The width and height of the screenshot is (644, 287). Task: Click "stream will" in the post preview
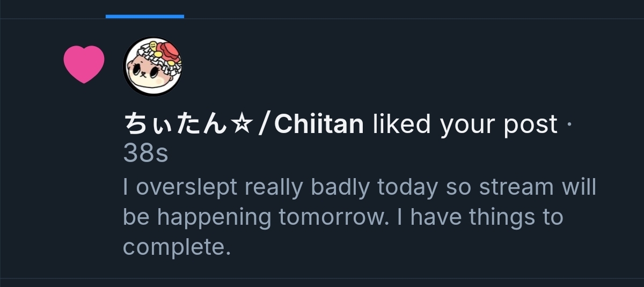pos(538,188)
